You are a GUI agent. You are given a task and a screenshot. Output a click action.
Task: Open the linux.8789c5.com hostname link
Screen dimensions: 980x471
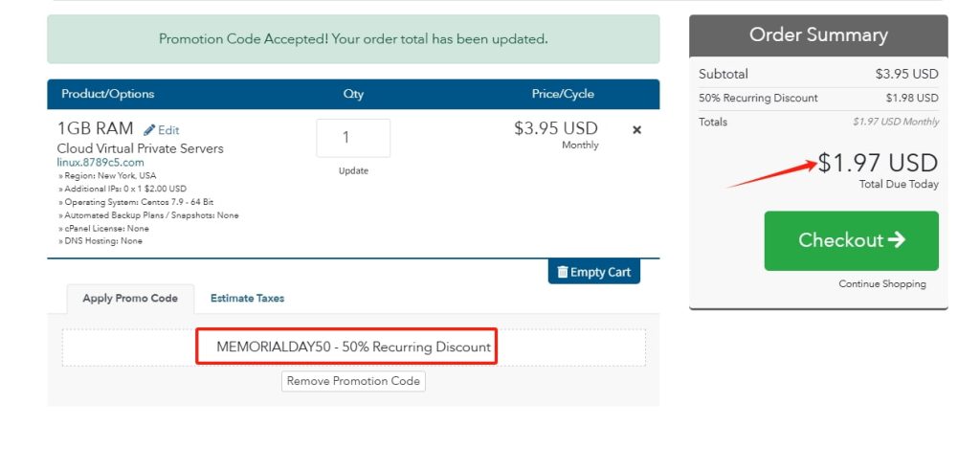click(100, 163)
